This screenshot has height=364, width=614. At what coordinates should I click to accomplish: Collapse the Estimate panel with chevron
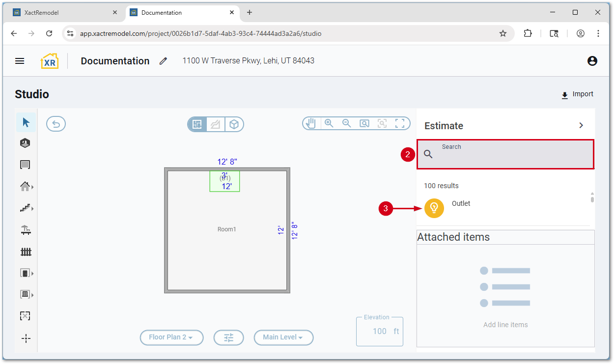click(581, 125)
